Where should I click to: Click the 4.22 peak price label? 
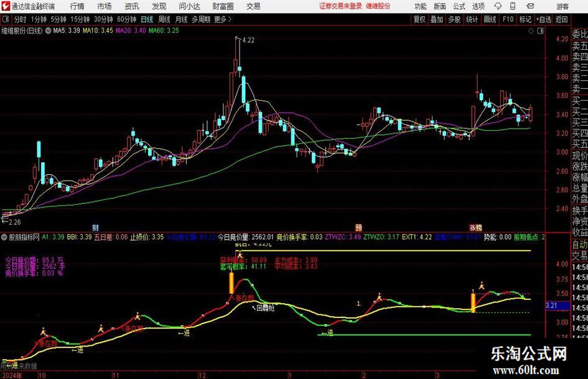(x=248, y=40)
